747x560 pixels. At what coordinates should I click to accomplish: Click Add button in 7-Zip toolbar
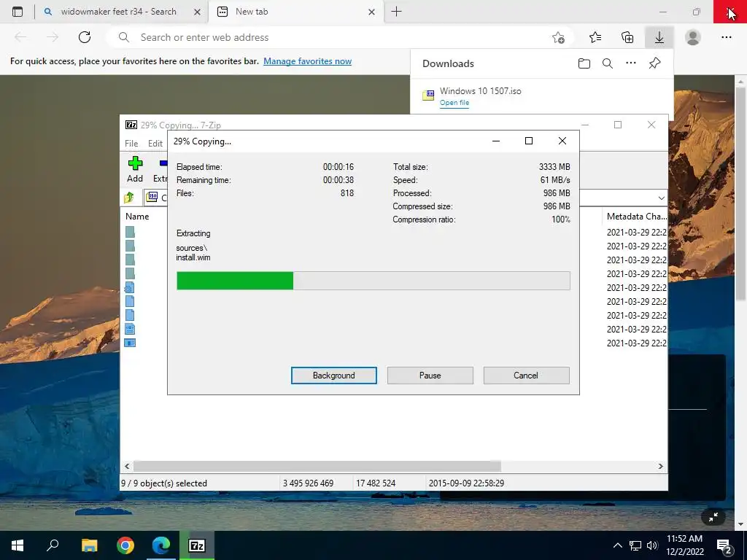click(x=135, y=169)
